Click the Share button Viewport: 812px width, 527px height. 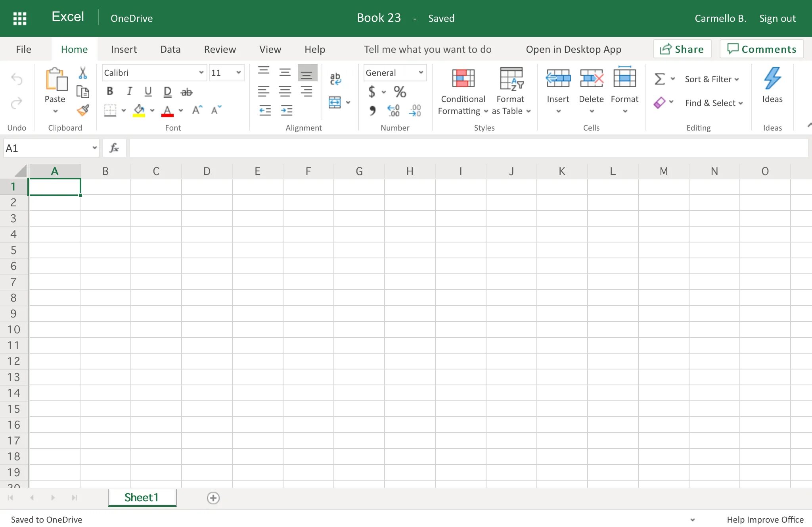coord(682,49)
